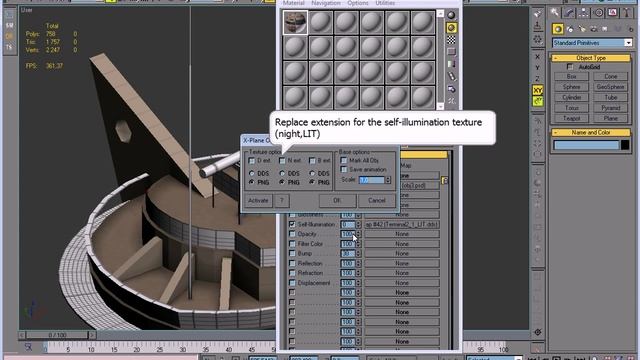This screenshot has height=360, width=640.
Task: Select the first textured material sample slot
Action: click(x=295, y=22)
